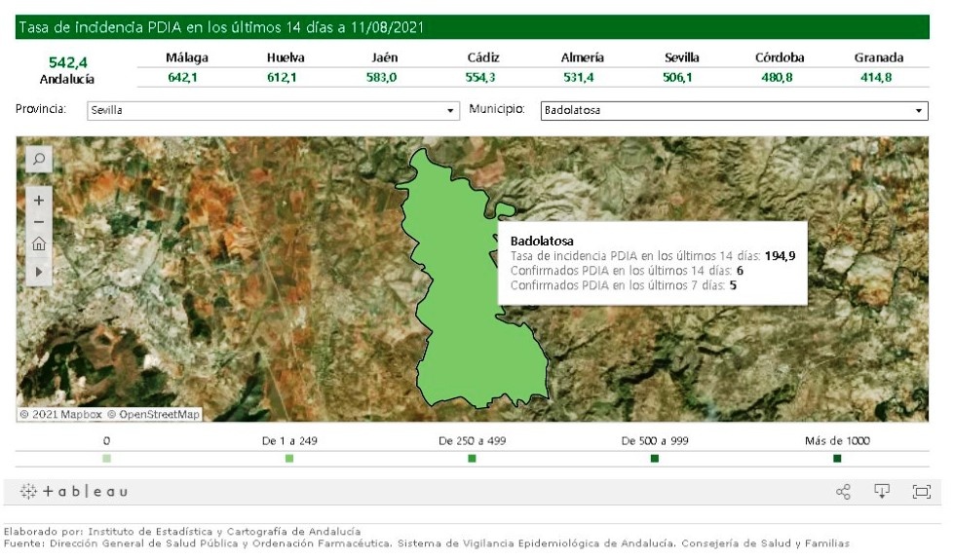This screenshot has height=560, width=954.
Task: Open the Tableau share icon
Action: (844, 492)
